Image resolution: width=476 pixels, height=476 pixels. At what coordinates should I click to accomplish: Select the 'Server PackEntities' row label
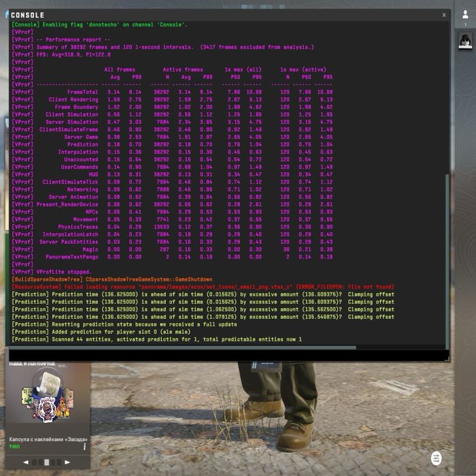[x=69, y=242]
